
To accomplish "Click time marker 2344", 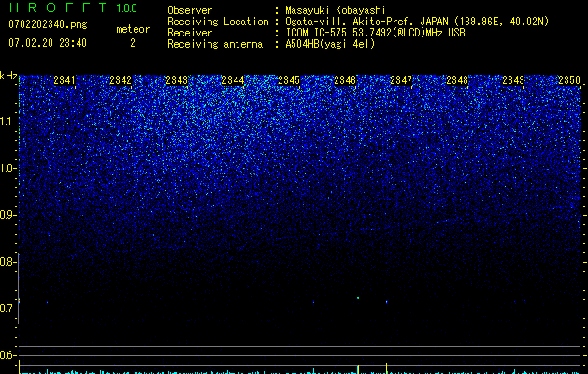I will (x=233, y=80).
